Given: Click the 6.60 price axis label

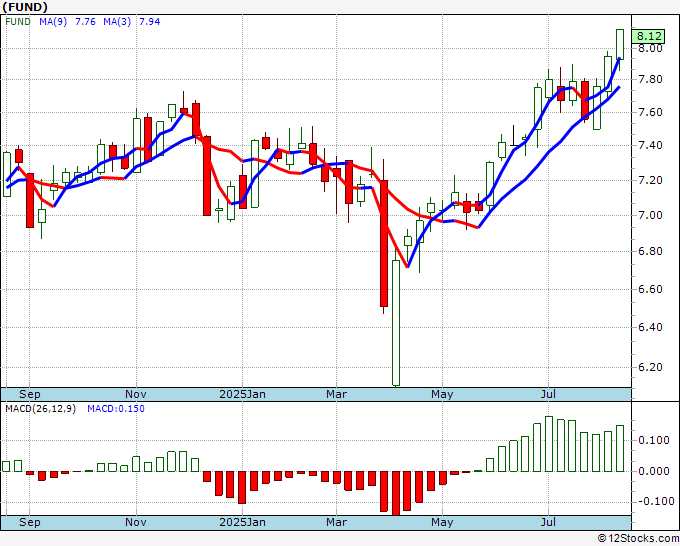Looking at the screenshot, I should (650, 289).
